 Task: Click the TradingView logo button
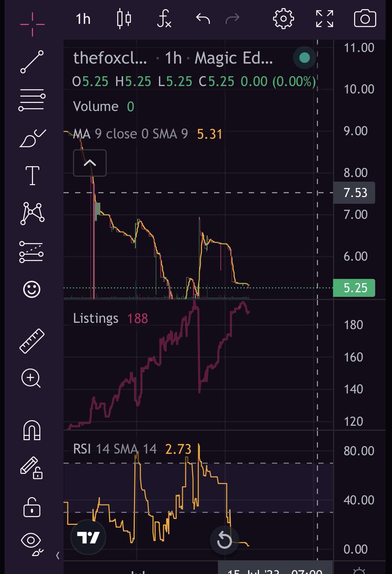coord(89,538)
